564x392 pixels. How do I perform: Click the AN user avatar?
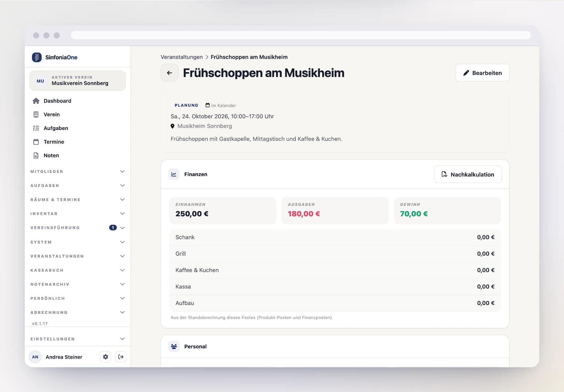pyautogui.click(x=35, y=357)
